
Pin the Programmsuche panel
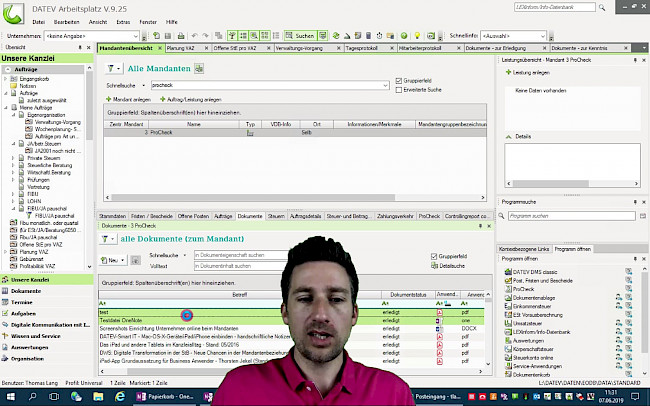coord(635,202)
